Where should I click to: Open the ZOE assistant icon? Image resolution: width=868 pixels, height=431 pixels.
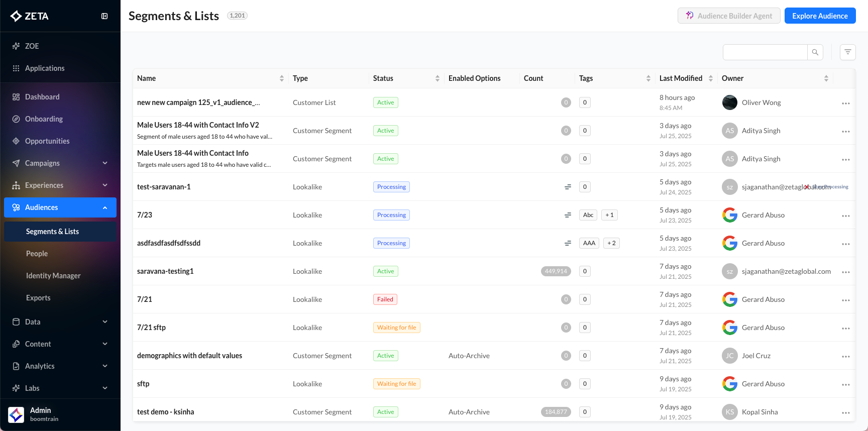(16, 46)
